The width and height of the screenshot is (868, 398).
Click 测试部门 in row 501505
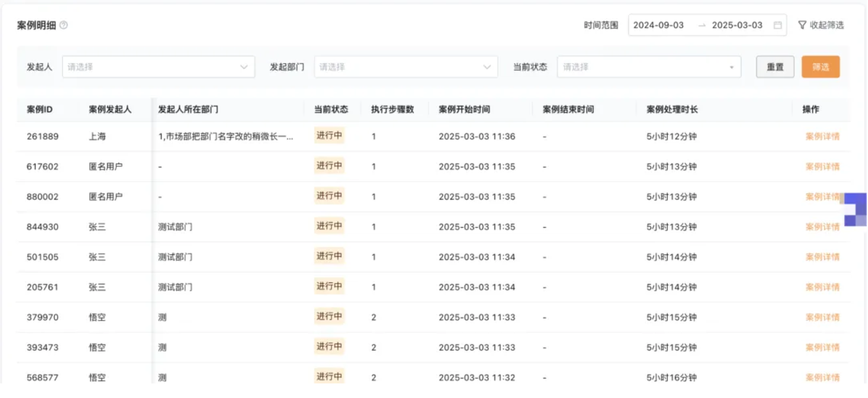(x=175, y=257)
